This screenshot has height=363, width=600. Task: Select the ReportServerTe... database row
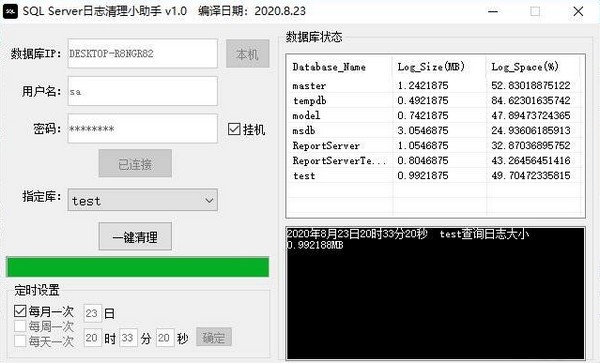435,161
